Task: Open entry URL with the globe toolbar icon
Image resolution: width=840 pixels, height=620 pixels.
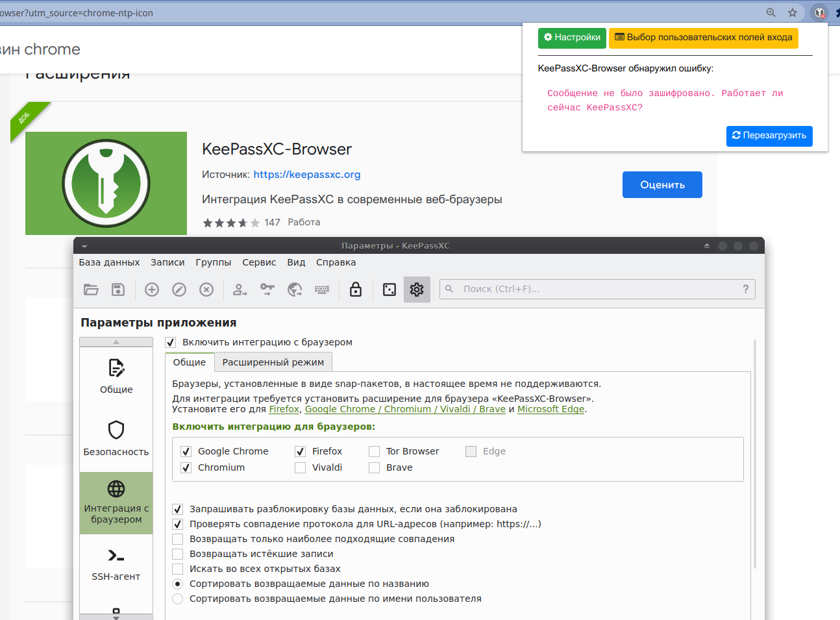Action: 295,290
